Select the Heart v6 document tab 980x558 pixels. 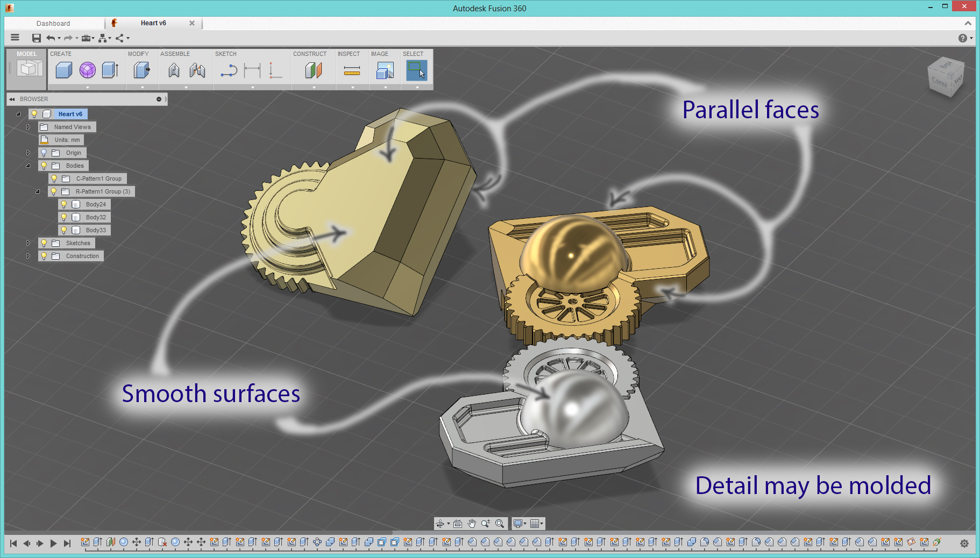(x=153, y=23)
